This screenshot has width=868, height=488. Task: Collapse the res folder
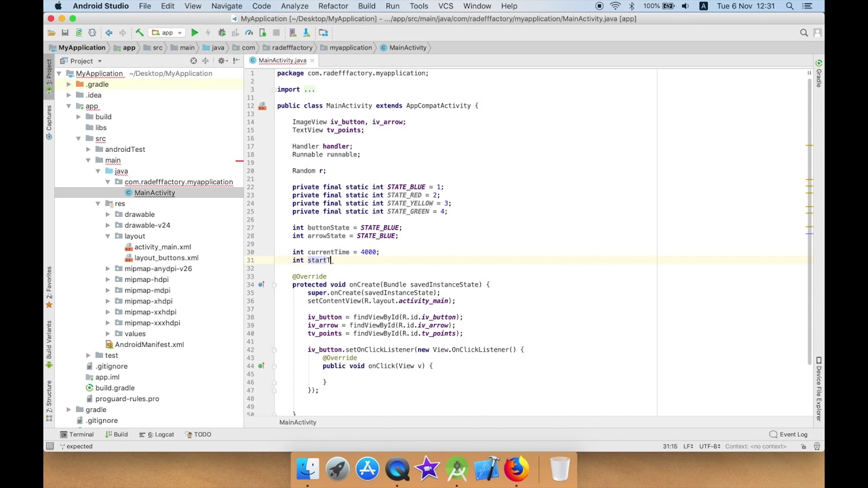[98, 203]
